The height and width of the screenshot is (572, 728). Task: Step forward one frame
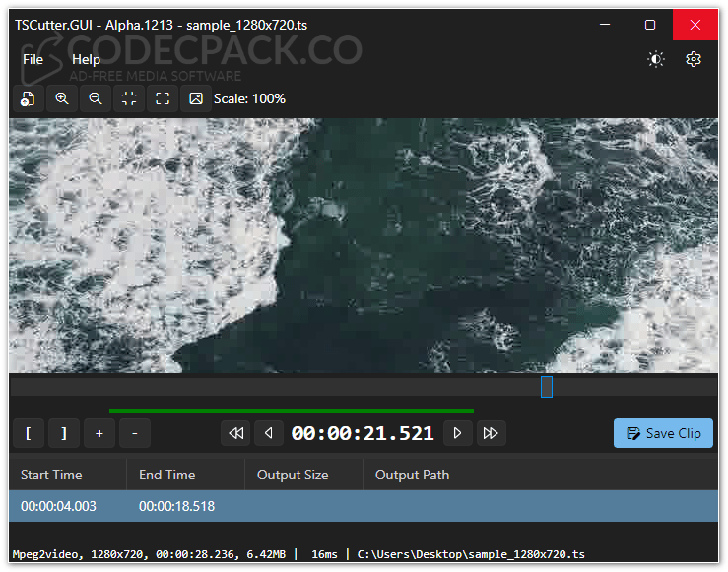pos(457,433)
